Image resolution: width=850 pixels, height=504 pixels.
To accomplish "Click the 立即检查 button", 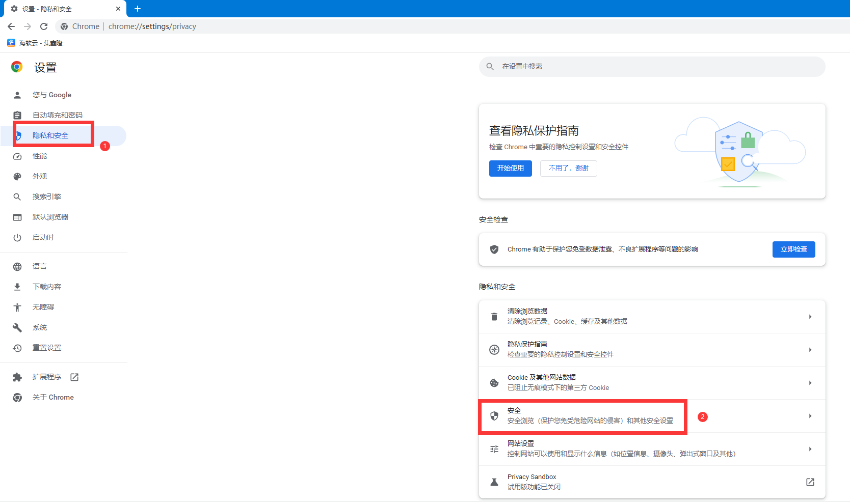I will point(794,249).
